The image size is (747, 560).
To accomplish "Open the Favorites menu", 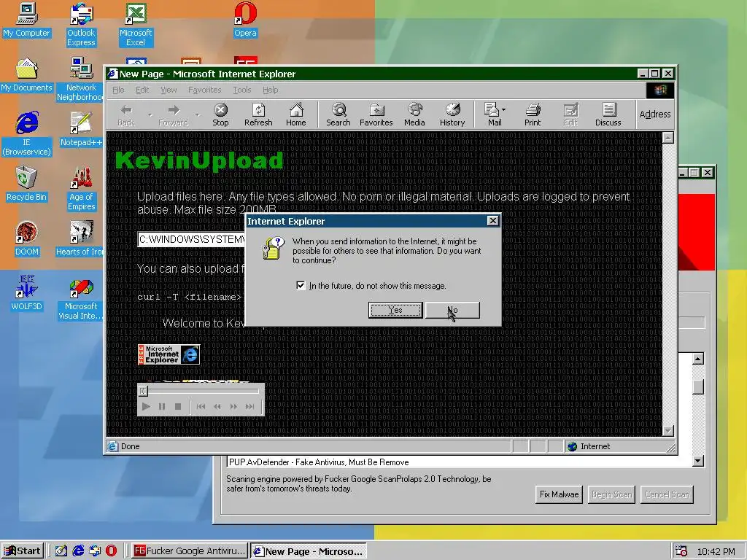I will click(x=204, y=90).
